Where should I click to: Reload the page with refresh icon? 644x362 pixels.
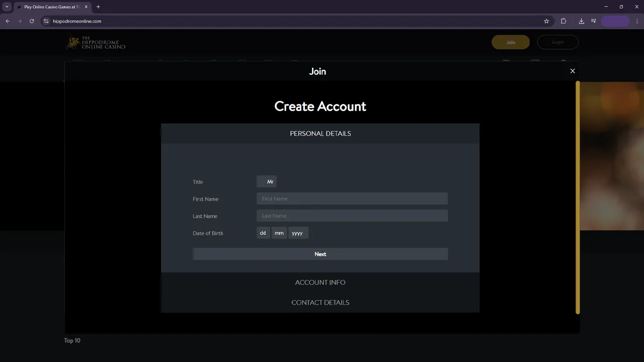click(32, 21)
